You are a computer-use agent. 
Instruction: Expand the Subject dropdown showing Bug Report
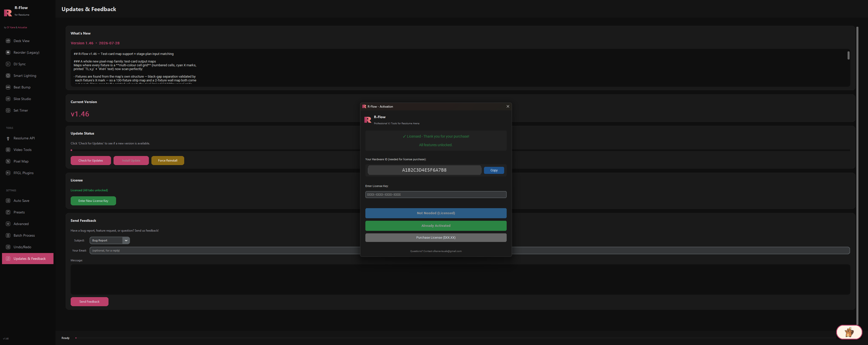click(110, 240)
